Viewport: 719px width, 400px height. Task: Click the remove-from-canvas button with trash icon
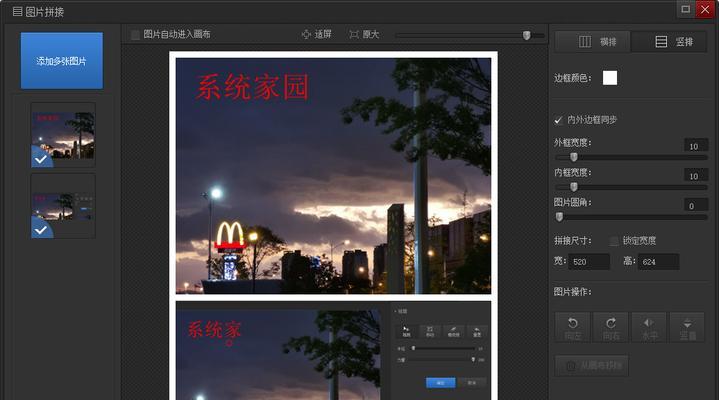coord(592,366)
